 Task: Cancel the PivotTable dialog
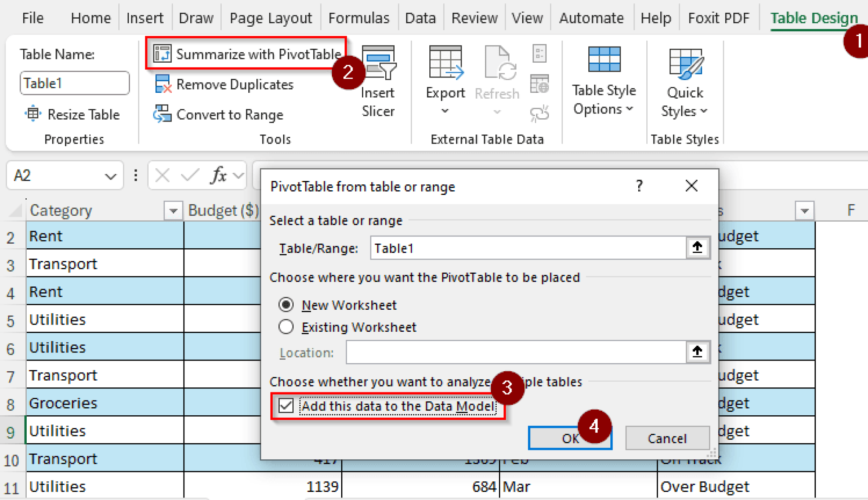pos(667,439)
